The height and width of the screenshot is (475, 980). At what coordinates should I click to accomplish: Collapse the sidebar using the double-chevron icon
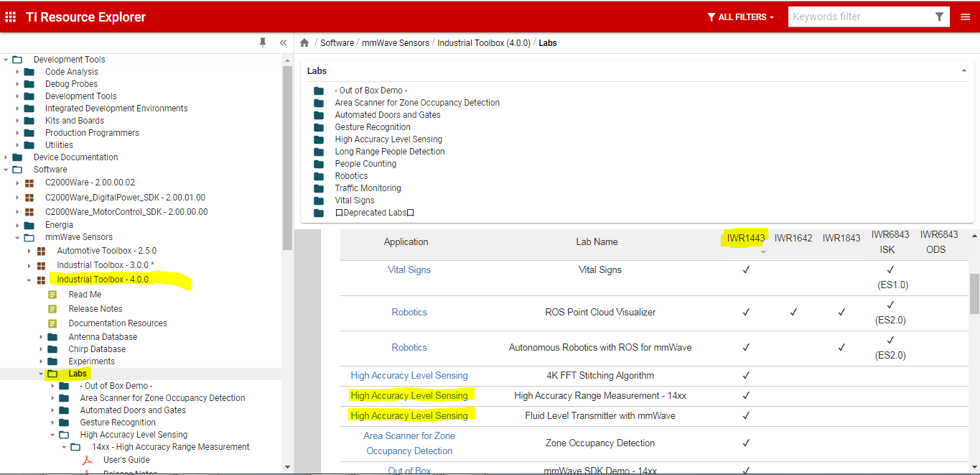283,42
